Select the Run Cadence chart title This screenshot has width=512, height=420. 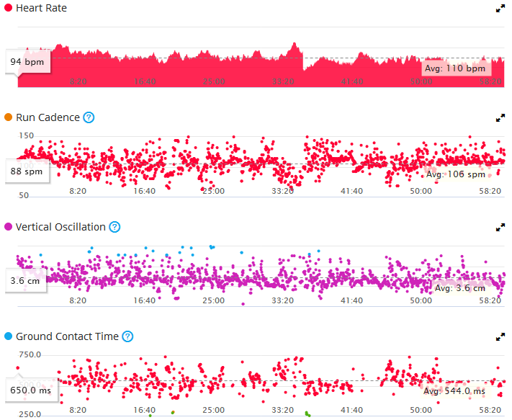coord(48,117)
